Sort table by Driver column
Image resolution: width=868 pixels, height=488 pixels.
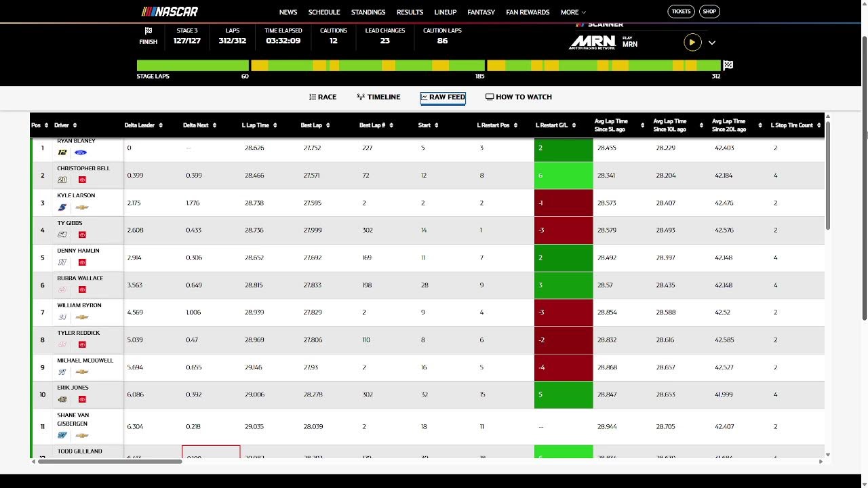pyautogui.click(x=66, y=125)
